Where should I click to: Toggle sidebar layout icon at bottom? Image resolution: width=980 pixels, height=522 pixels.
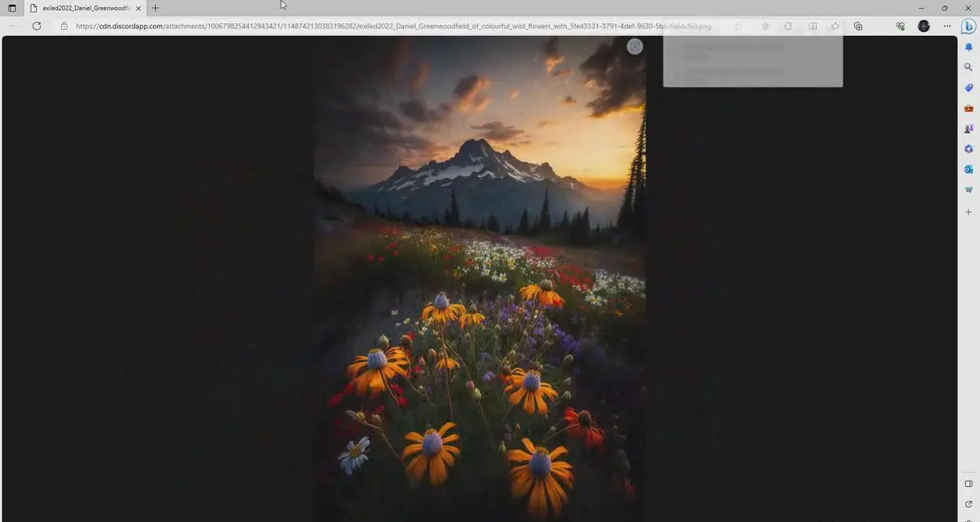tap(969, 484)
